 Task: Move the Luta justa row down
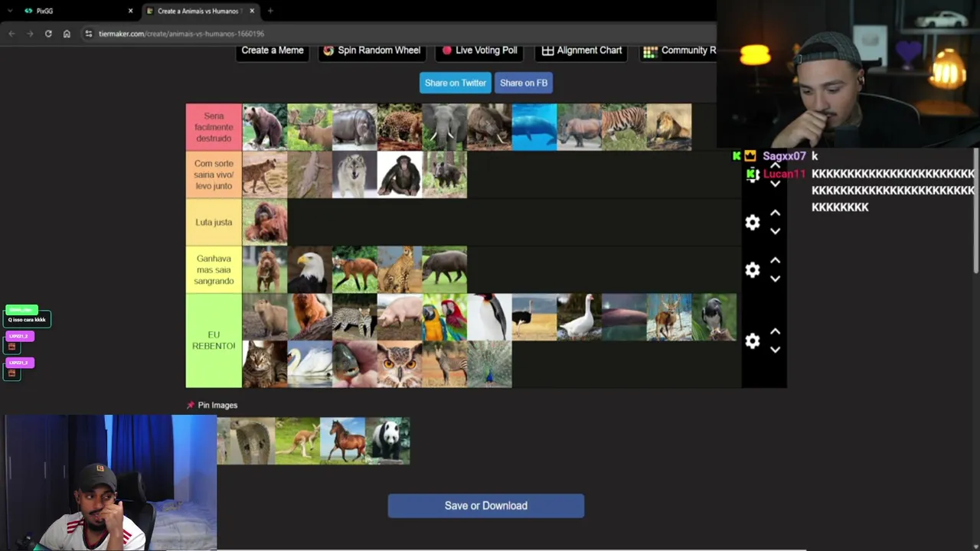coord(775,231)
